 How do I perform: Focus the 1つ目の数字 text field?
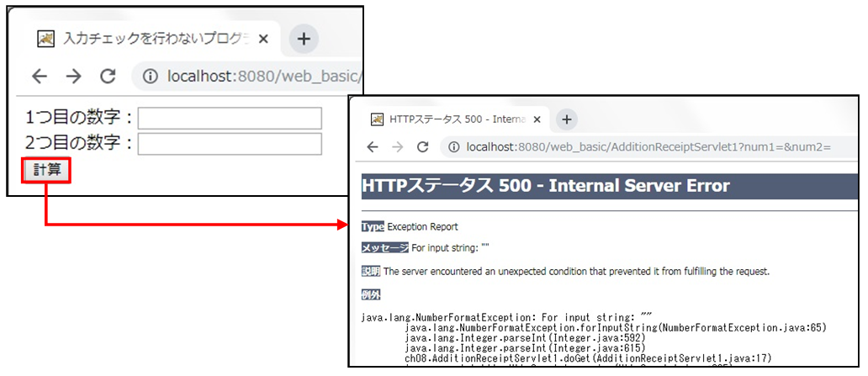tap(230, 118)
